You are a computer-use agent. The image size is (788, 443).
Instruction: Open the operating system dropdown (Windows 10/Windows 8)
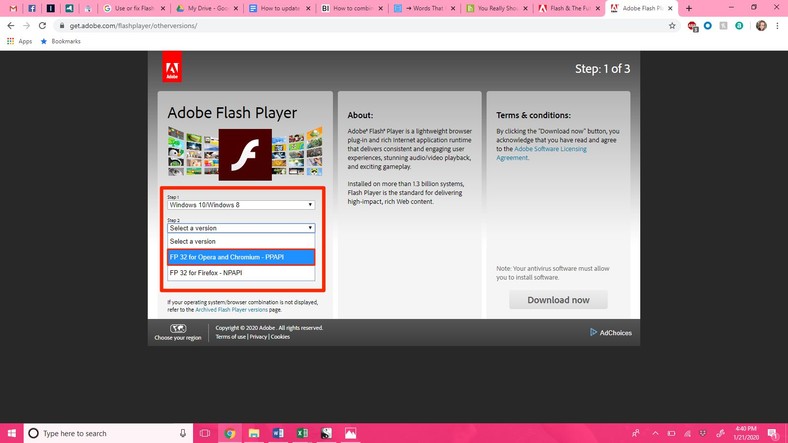point(241,205)
